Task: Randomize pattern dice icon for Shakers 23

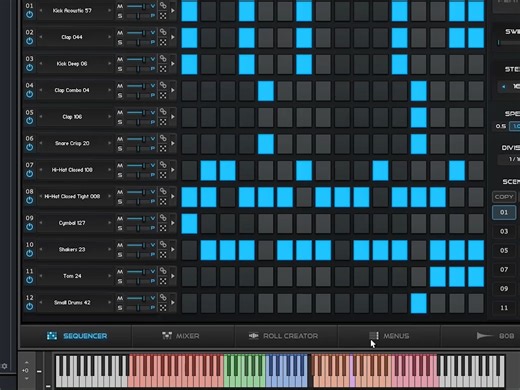Action: (x=163, y=254)
